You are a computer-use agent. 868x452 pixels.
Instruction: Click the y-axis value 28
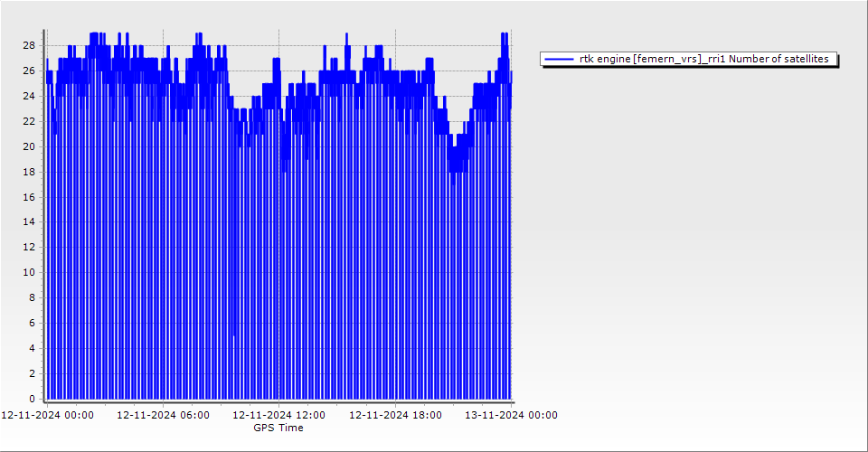click(x=29, y=45)
